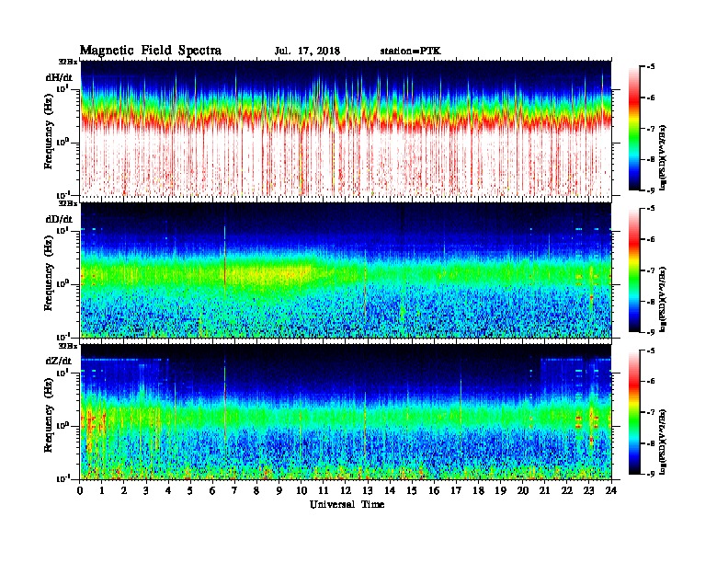Click the dZ/dt panel color scale bar
Viewport: 728px width, 563px height.
634,412
